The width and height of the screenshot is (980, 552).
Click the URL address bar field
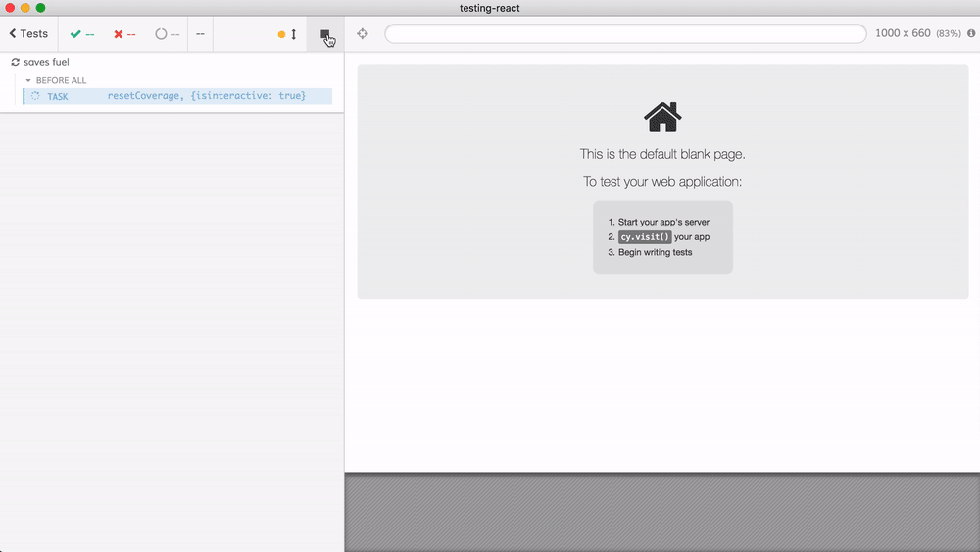tap(625, 33)
